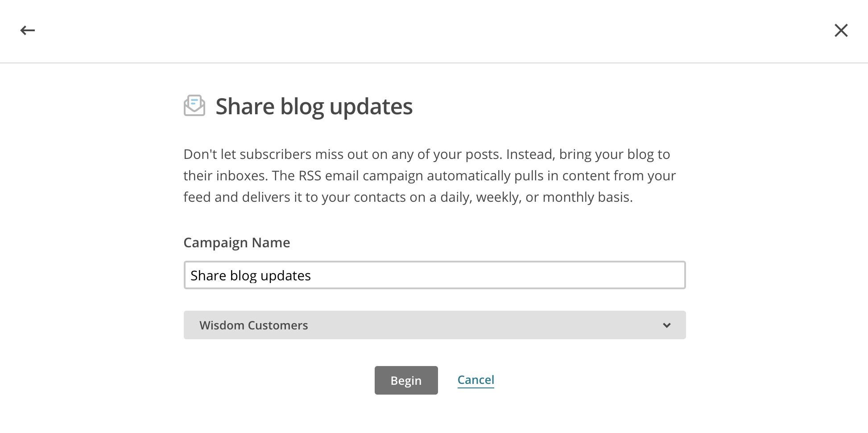Image resolution: width=868 pixels, height=433 pixels.
Task: Click the Campaign Name label
Action: [x=237, y=242]
